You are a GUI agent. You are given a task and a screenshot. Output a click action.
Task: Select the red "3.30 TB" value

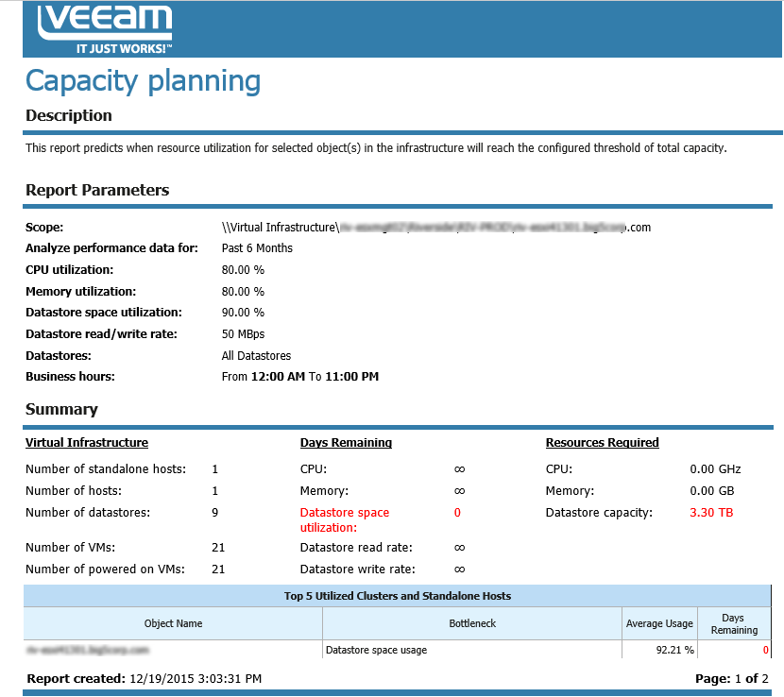tap(711, 513)
